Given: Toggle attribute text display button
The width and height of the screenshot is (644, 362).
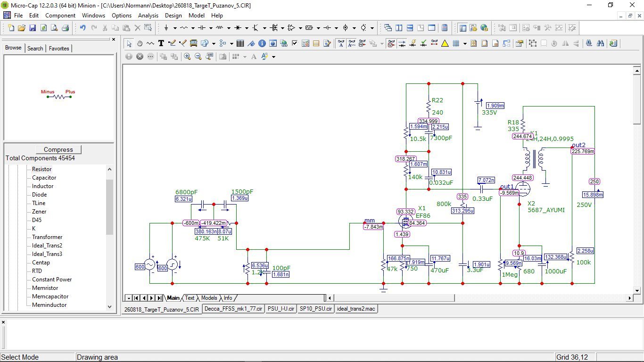Looking at the screenshot, I should pos(352,43).
